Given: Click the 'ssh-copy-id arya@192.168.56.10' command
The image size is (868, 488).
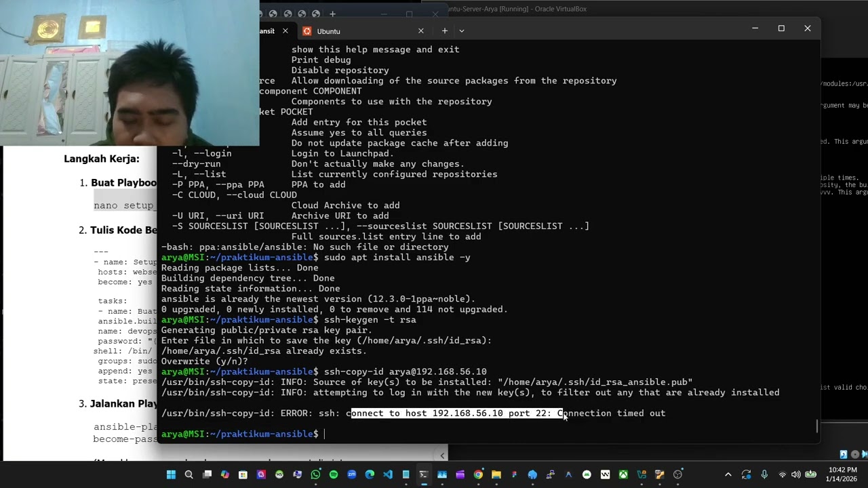Looking at the screenshot, I should (405, 371).
